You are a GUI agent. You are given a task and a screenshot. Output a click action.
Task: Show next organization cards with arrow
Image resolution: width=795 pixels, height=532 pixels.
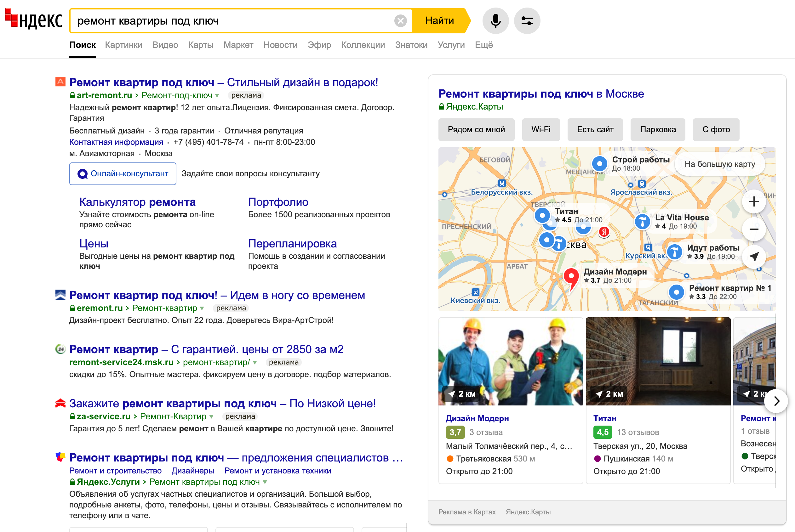tap(776, 401)
